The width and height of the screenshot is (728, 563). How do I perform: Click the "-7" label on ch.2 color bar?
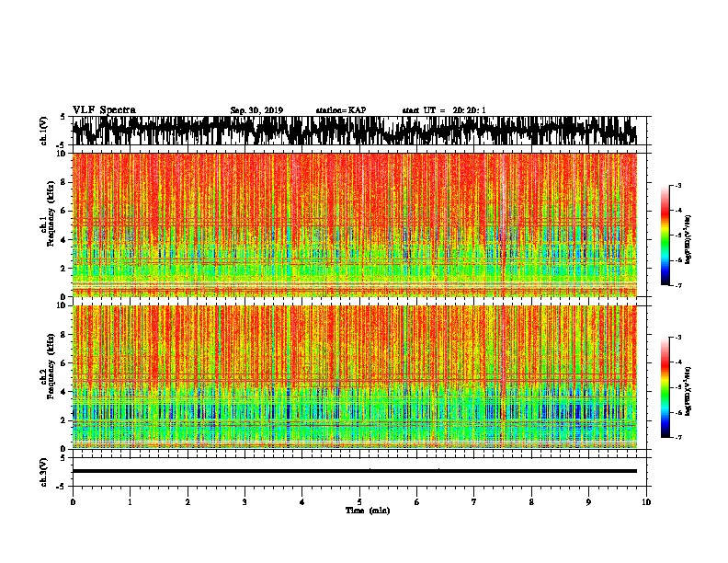pos(678,437)
